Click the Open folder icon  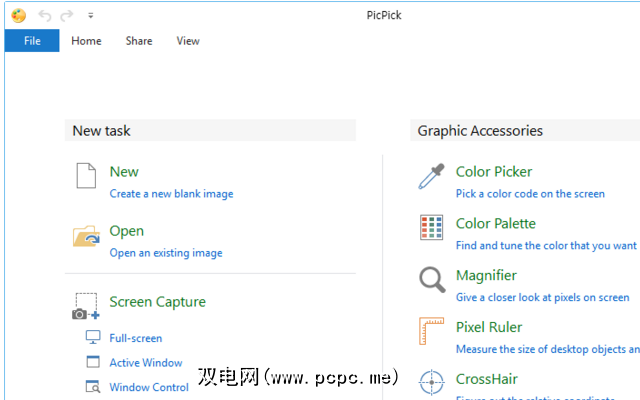coord(86,236)
